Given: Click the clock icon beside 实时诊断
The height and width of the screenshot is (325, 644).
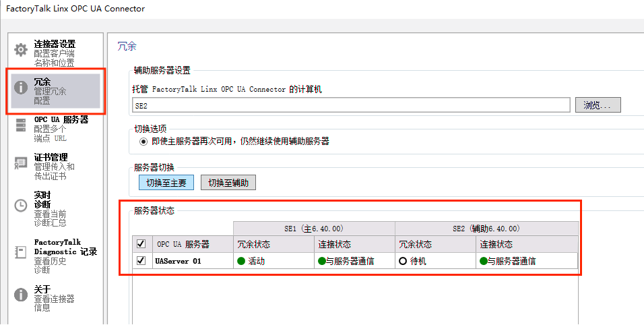Looking at the screenshot, I should point(21,205).
